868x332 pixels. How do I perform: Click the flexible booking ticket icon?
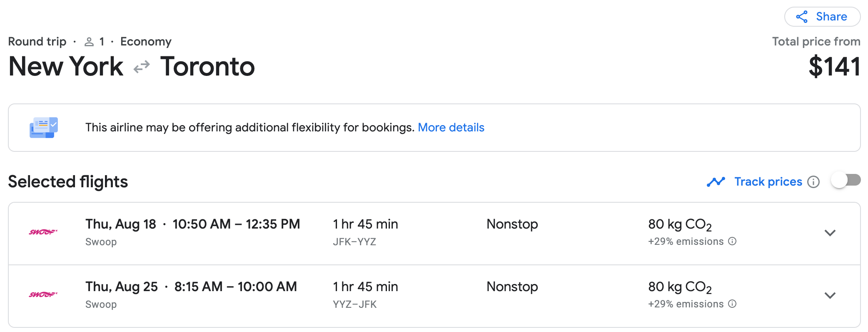pyautogui.click(x=43, y=127)
